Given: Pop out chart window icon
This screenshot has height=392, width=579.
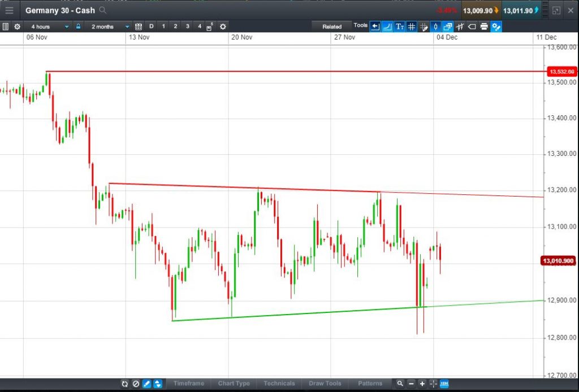Looking at the screenshot, I should pos(556,11).
